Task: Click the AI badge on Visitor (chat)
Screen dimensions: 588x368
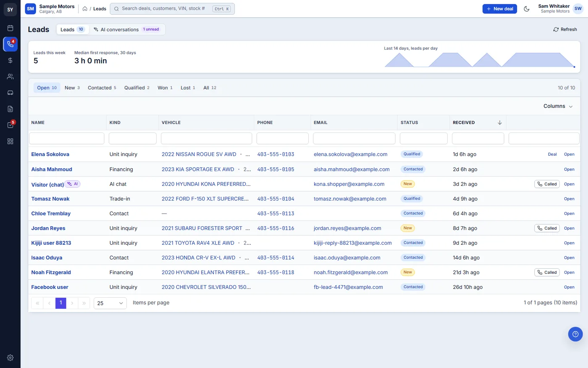Action: point(73,184)
